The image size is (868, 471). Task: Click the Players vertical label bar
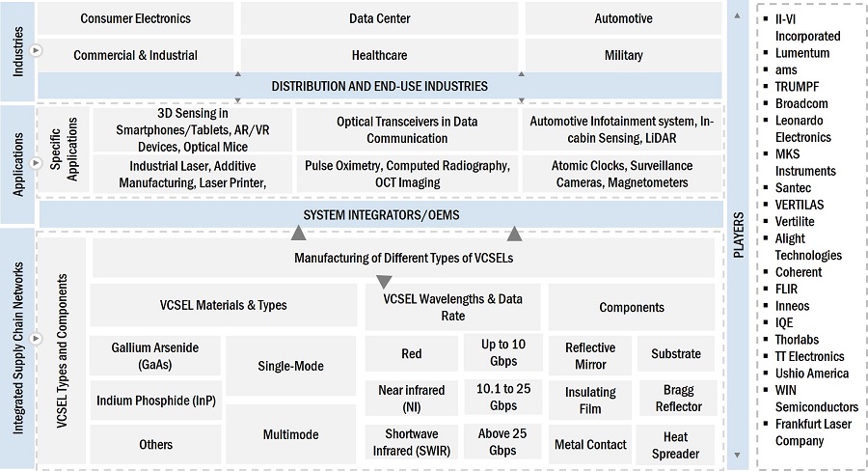click(739, 235)
